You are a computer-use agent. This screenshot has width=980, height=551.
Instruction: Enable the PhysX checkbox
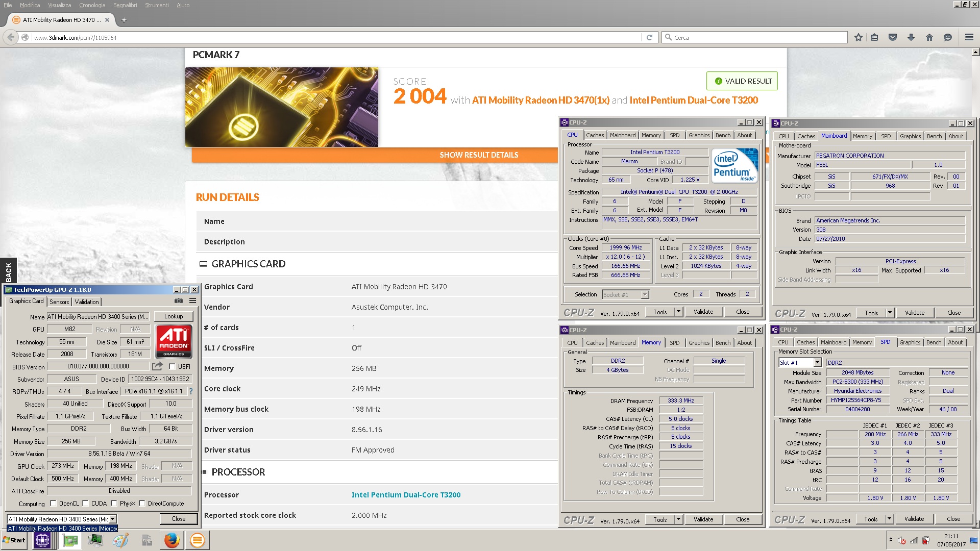[114, 504]
